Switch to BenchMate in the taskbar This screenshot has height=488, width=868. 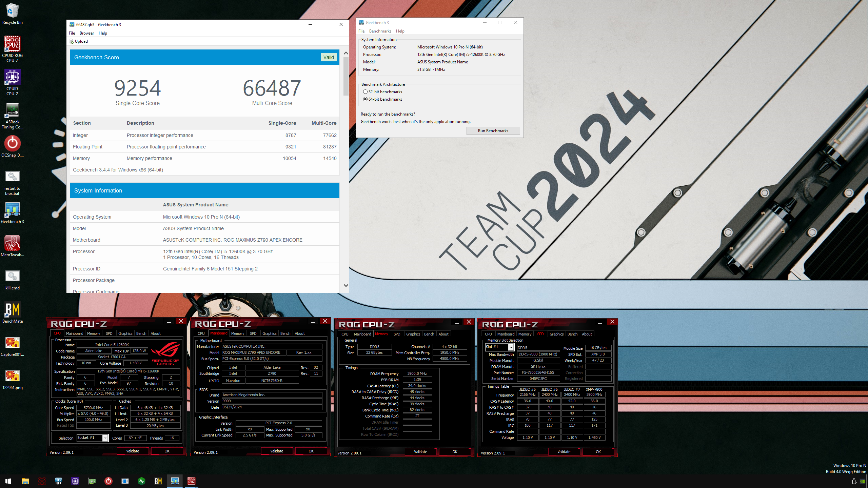pyautogui.click(x=158, y=481)
